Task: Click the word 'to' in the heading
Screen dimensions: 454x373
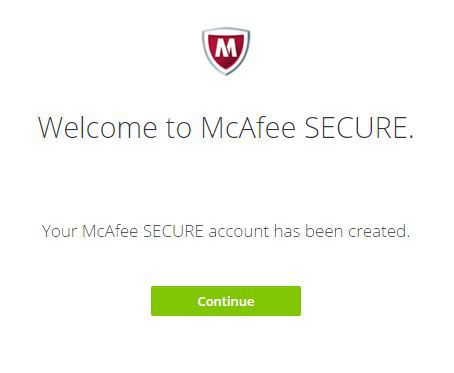Action: 179,128
